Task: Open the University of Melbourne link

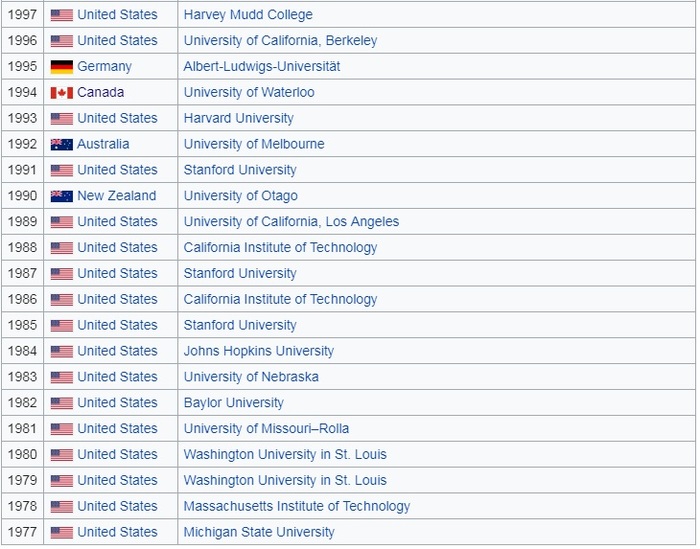Action: (254, 144)
